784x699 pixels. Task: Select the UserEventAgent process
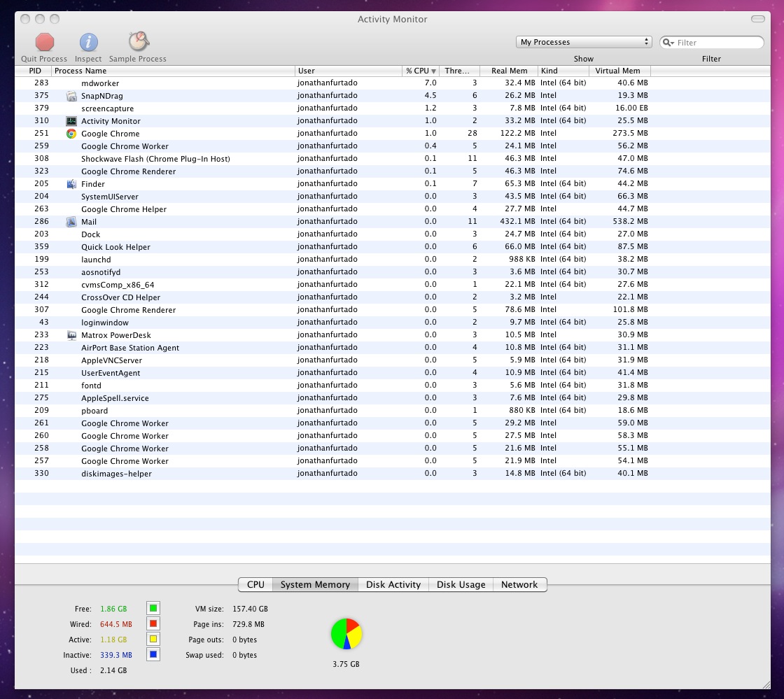[393, 373]
